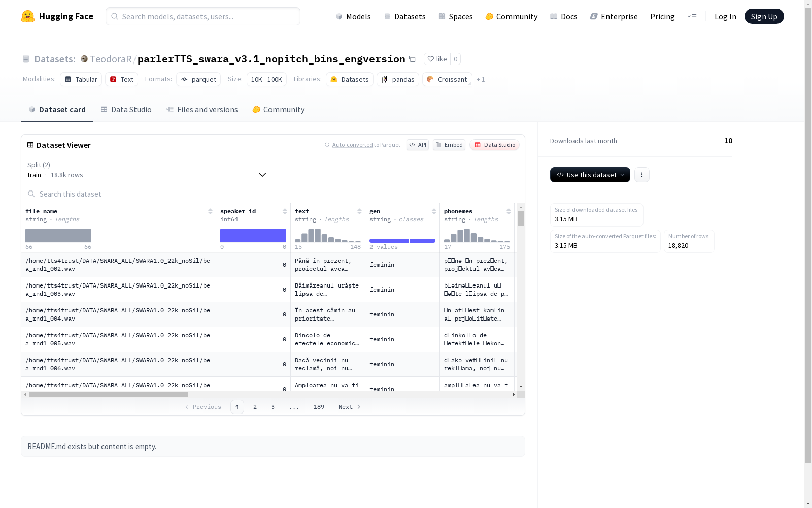
Task: Select the a_rnd1_002.wav file_name cell
Action: 119,265
